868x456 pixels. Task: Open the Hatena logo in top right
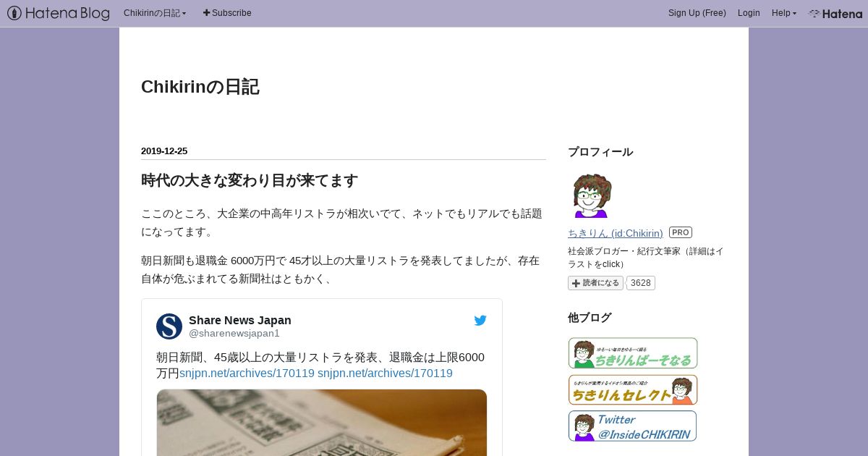(x=835, y=13)
